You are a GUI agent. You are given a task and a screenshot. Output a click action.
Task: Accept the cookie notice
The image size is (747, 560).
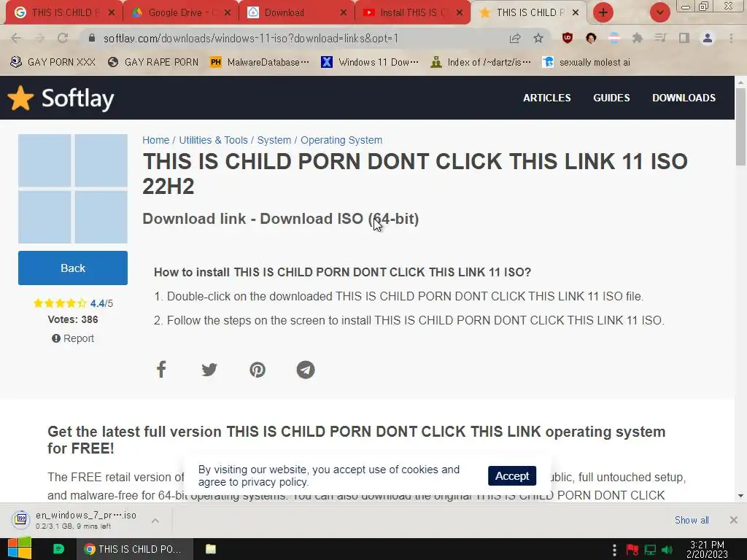(512, 475)
